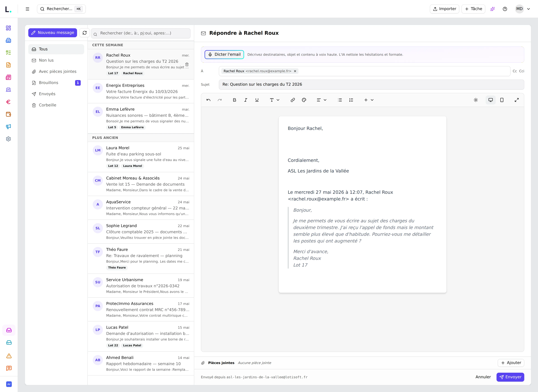Toggle underline formatting
The image size is (538, 392).
coord(257,100)
